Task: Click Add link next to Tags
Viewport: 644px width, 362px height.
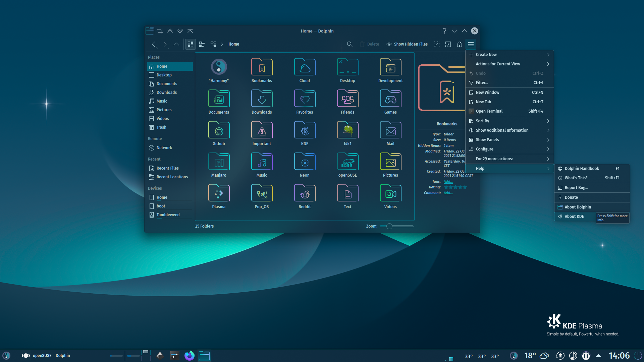Action: (x=448, y=181)
